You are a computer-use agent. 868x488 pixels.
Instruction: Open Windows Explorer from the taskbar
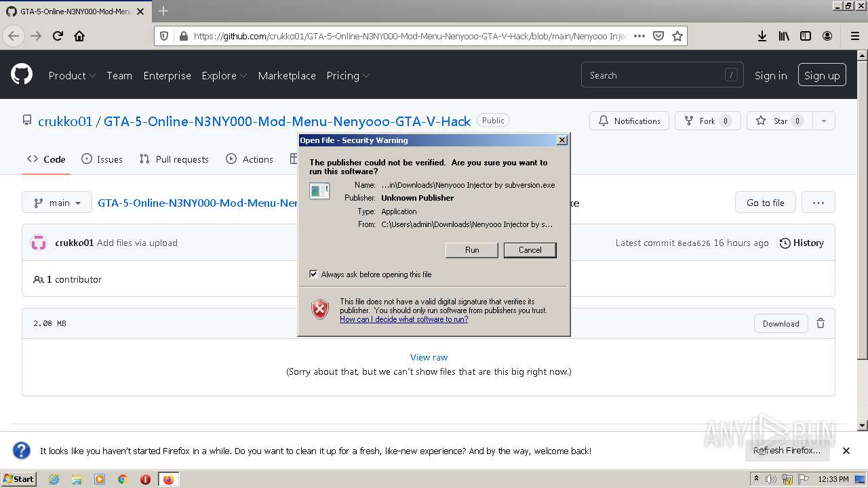[x=77, y=479]
